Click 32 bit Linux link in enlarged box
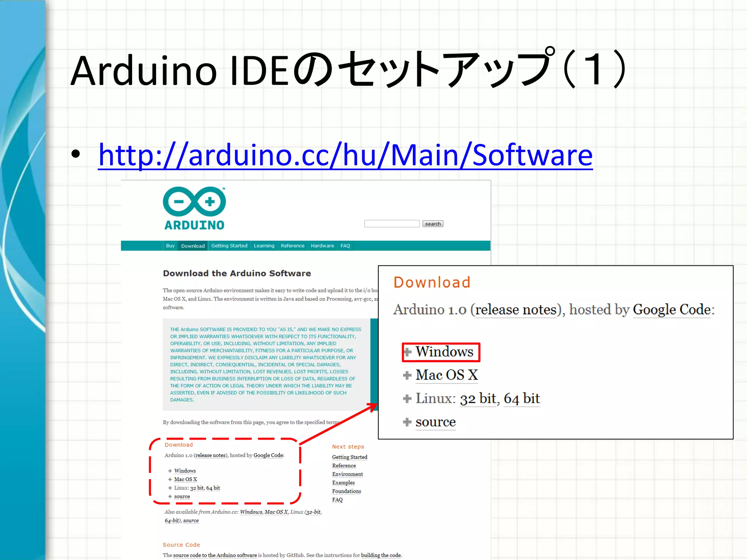This screenshot has height=560, width=747. [478, 398]
